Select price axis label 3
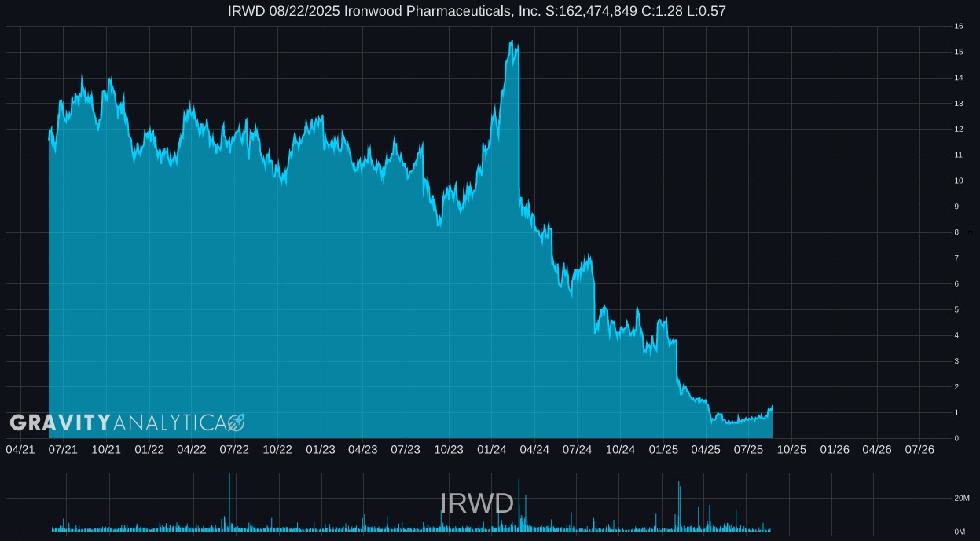This screenshot has width=980, height=541. point(956,361)
